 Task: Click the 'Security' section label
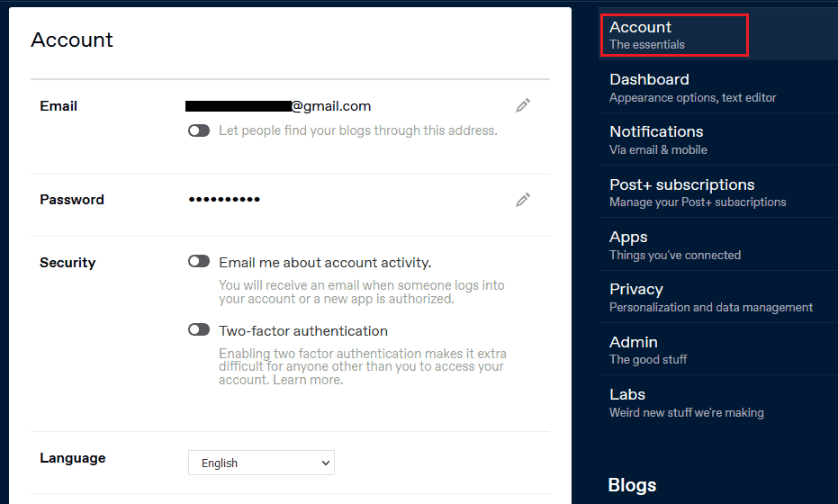click(x=68, y=263)
